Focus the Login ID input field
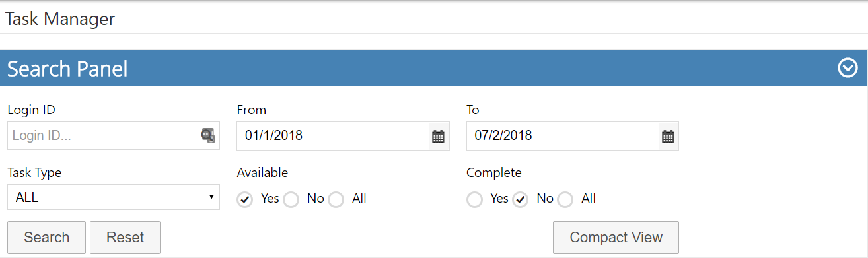 [x=104, y=135]
